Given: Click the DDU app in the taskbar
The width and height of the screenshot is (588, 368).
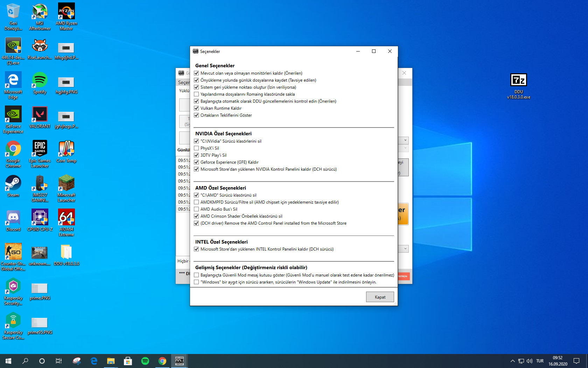Looking at the screenshot, I should (180, 361).
